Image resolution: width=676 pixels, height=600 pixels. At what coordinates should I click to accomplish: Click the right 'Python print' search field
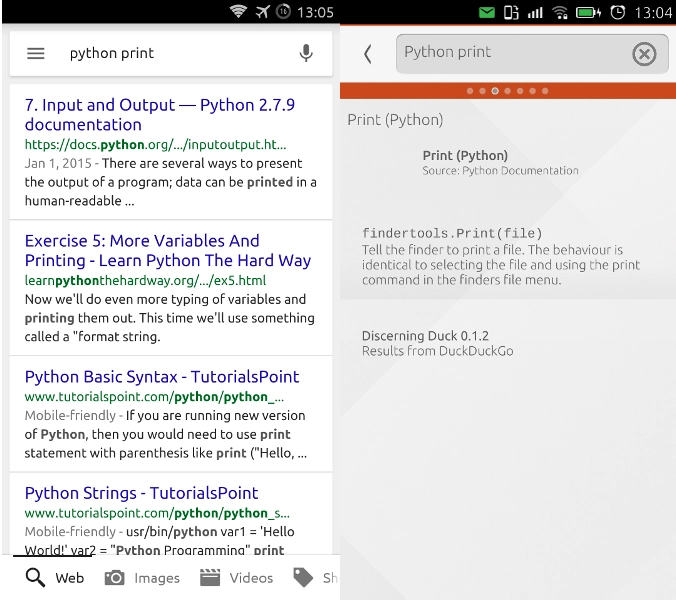click(532, 54)
